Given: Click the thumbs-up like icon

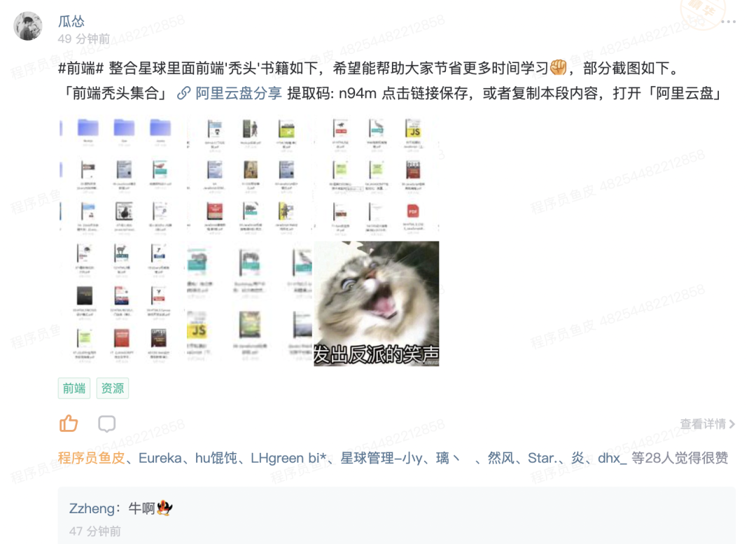Looking at the screenshot, I should tap(69, 424).
